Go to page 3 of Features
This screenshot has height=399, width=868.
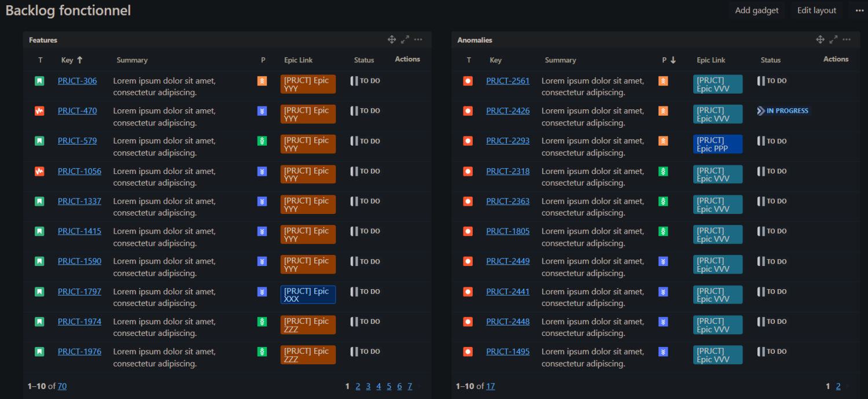(368, 386)
